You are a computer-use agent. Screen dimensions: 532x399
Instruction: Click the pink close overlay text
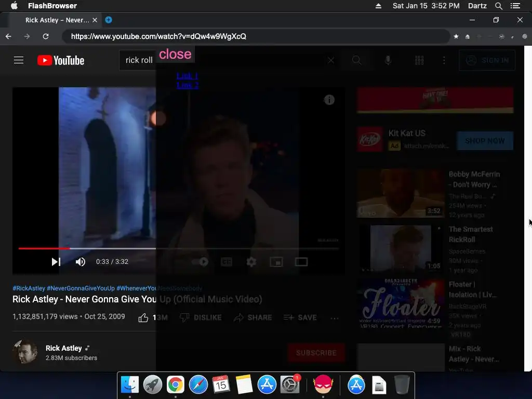175,54
